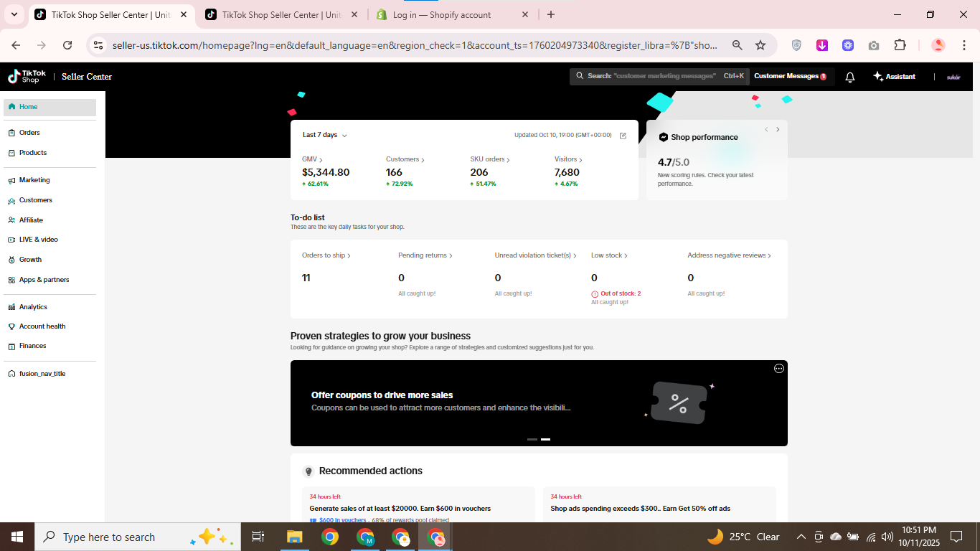This screenshot has height=551, width=980.
Task: Open Customer Messages button
Action: pyautogui.click(x=789, y=76)
